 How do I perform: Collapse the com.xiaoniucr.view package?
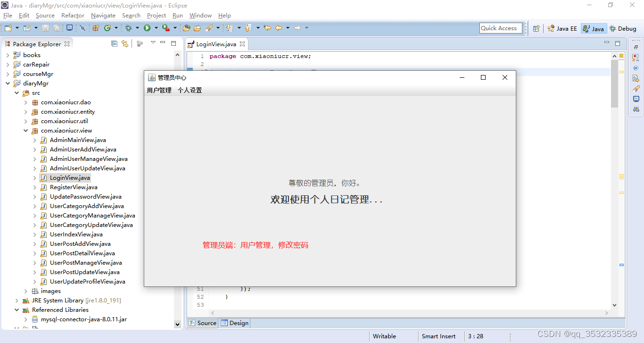click(x=25, y=131)
